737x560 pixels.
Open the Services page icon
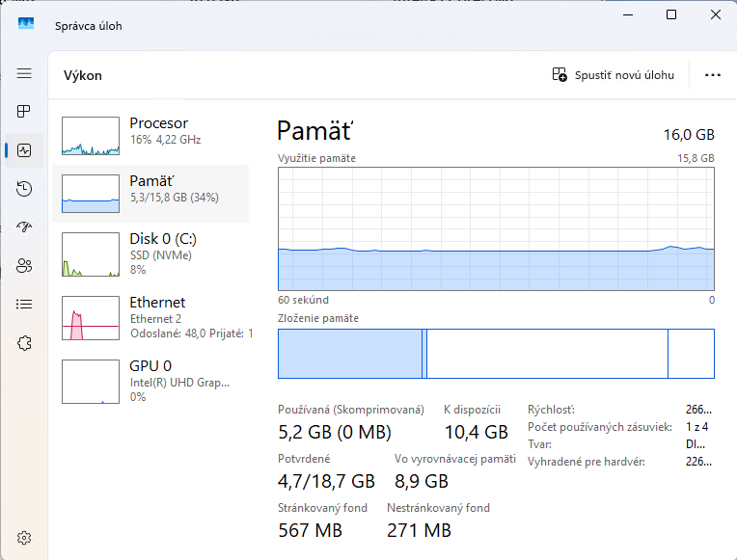pos(24,343)
